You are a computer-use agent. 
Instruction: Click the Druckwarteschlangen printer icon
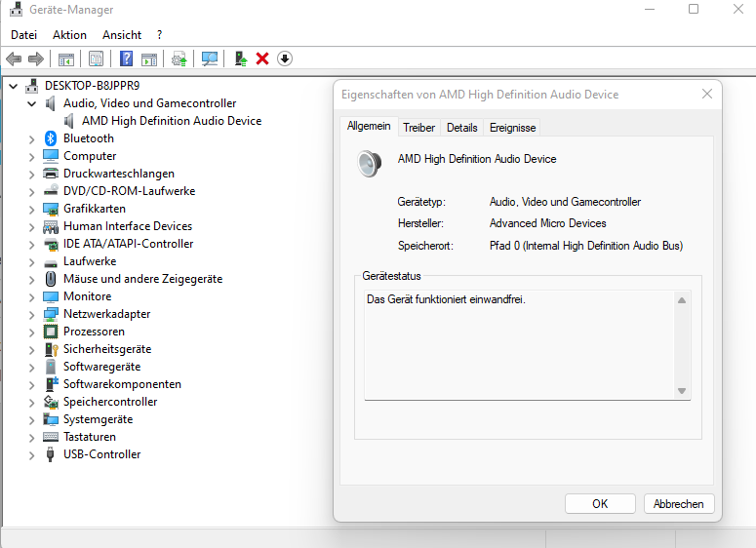point(51,174)
